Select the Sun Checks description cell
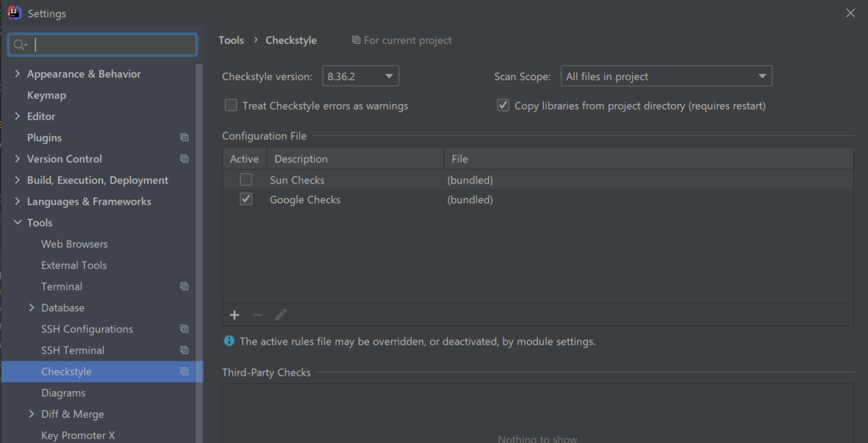The height and width of the screenshot is (443, 868). 297,180
